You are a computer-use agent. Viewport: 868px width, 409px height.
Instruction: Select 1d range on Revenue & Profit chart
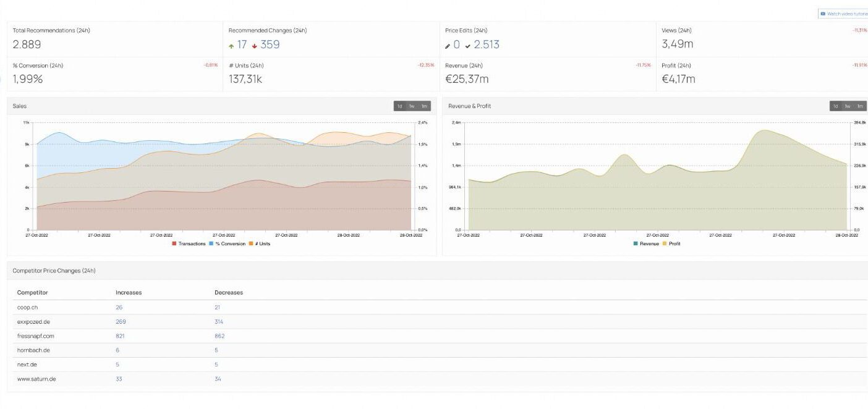point(836,106)
